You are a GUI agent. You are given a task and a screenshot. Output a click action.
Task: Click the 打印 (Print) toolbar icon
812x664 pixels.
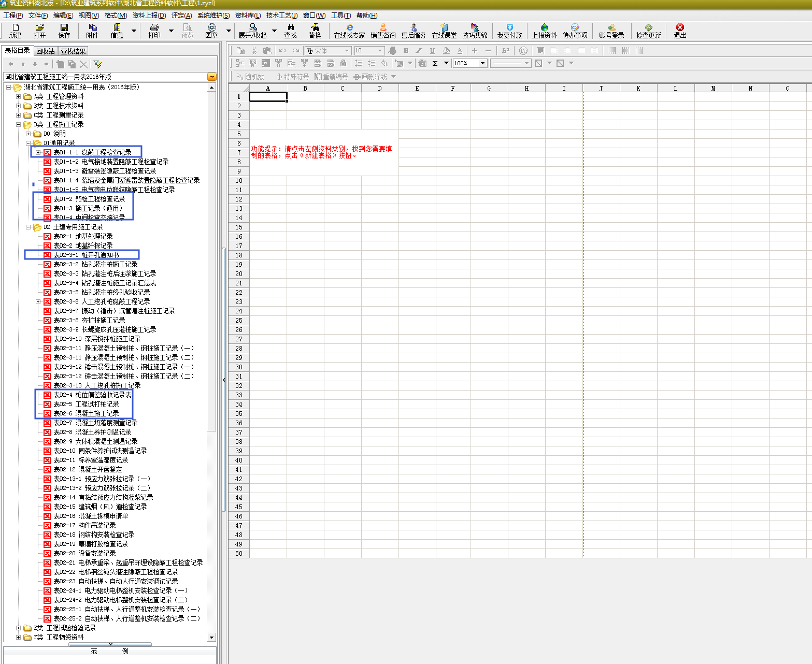click(154, 31)
